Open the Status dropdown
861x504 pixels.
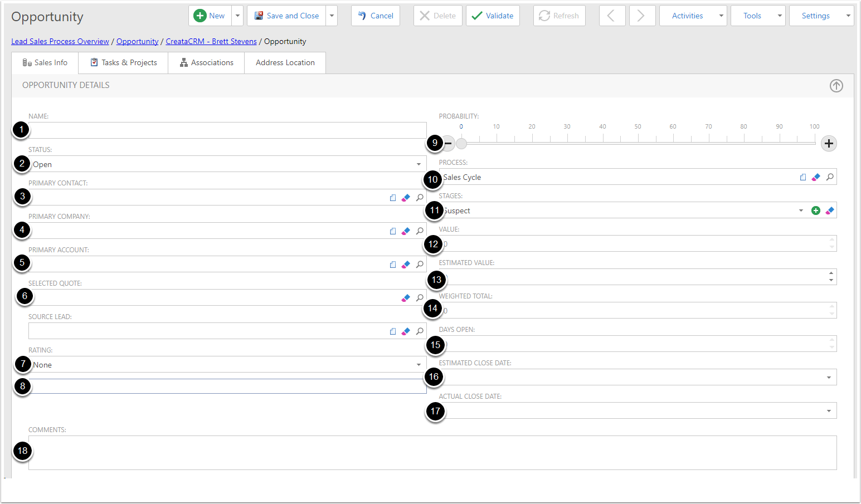[x=419, y=164]
